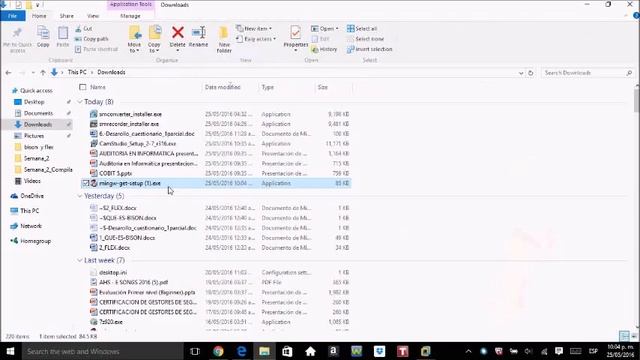This screenshot has height=360, width=640.
Task: Select the Semana_2 folder in navigation pane
Action: [32, 158]
